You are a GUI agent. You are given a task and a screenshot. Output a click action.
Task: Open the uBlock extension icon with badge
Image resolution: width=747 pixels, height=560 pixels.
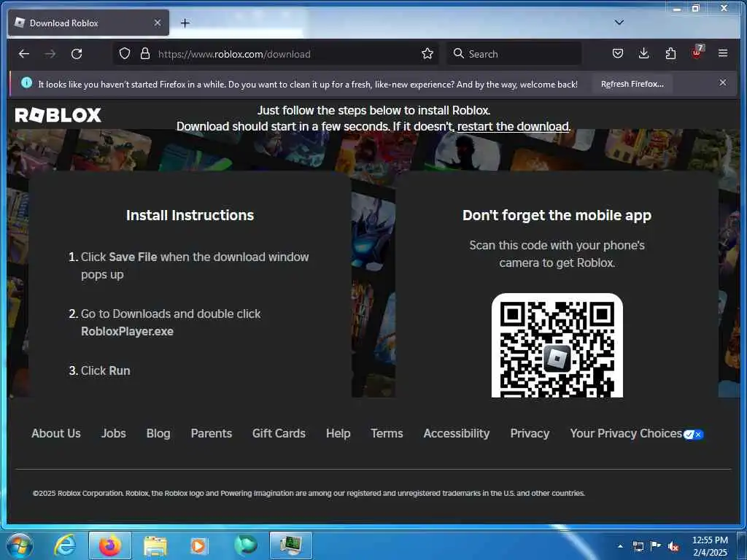click(x=697, y=52)
